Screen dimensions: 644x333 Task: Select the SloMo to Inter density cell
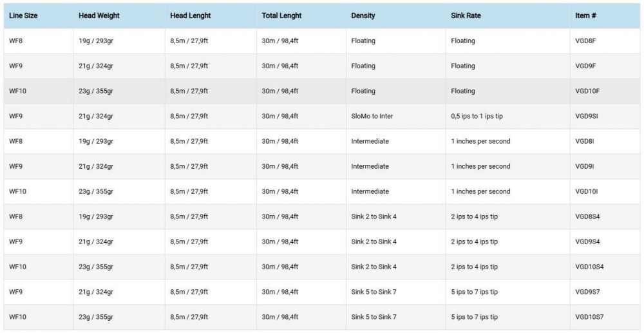[372, 116]
